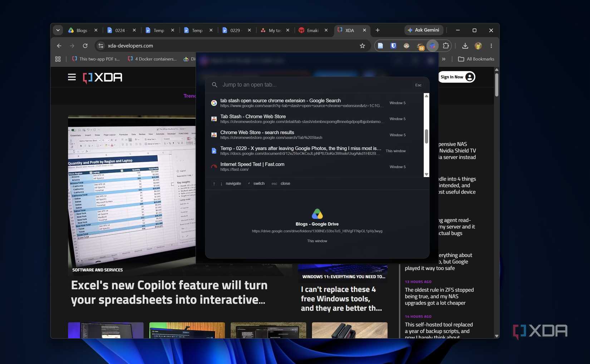Open the Chrome three-dot menu
This screenshot has width=590, height=364.
pyautogui.click(x=491, y=46)
